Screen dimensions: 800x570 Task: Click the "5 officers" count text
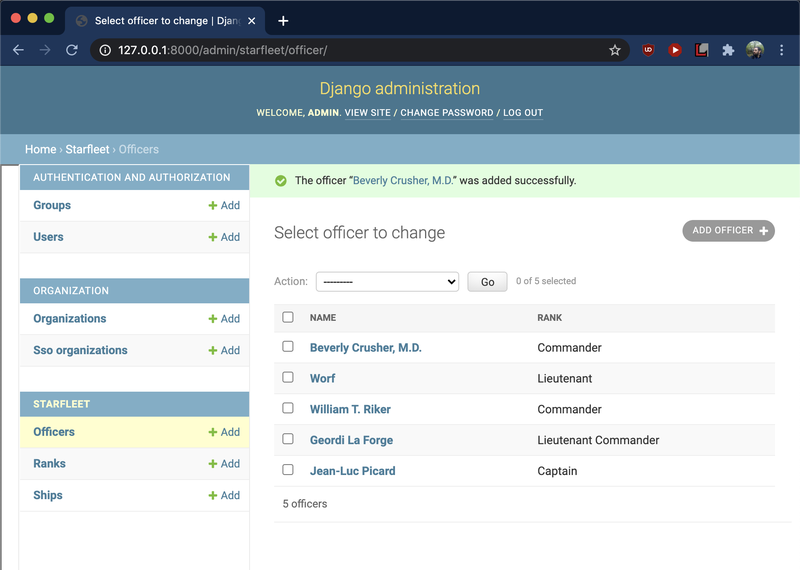tap(305, 504)
